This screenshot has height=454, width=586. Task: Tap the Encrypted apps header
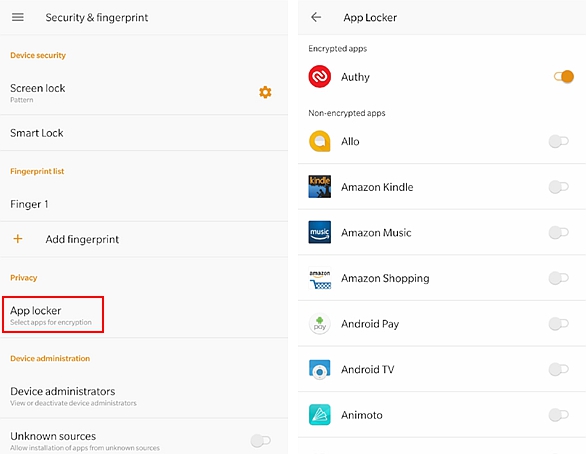337,49
